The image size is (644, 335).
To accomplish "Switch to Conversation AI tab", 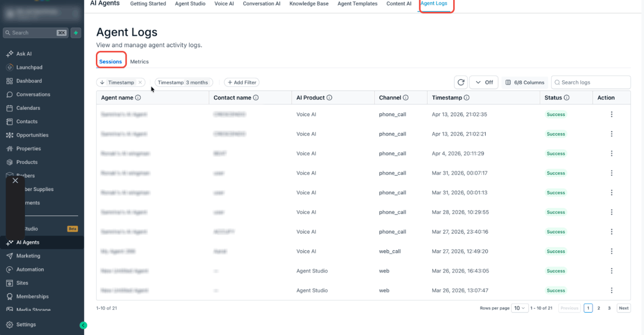I will pos(261,3).
